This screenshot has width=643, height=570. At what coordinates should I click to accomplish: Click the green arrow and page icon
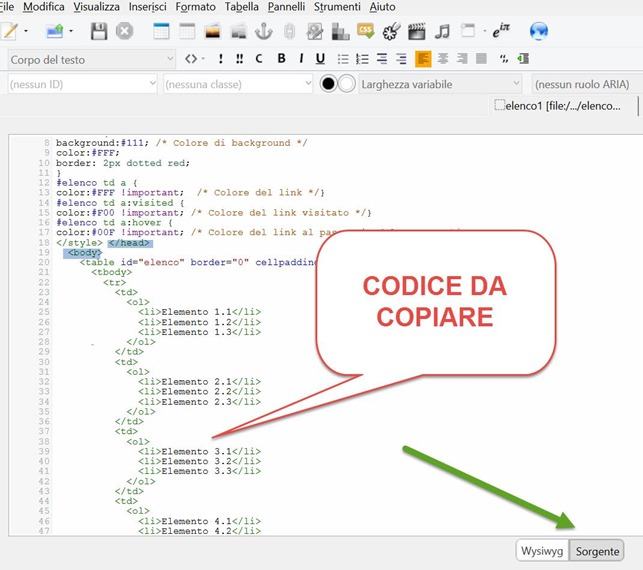[x=523, y=59]
